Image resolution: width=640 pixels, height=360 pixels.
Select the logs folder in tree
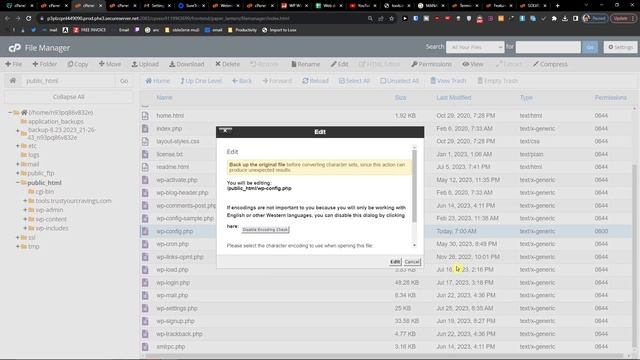pos(33,155)
